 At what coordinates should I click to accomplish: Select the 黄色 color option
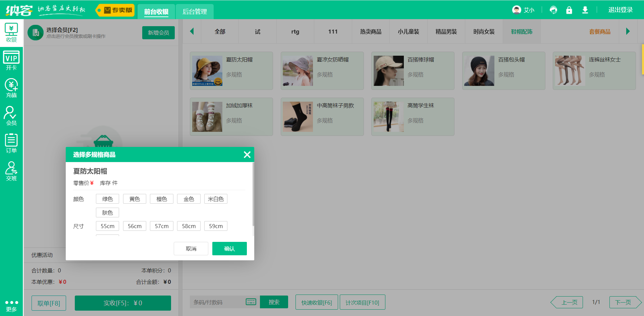tap(135, 199)
